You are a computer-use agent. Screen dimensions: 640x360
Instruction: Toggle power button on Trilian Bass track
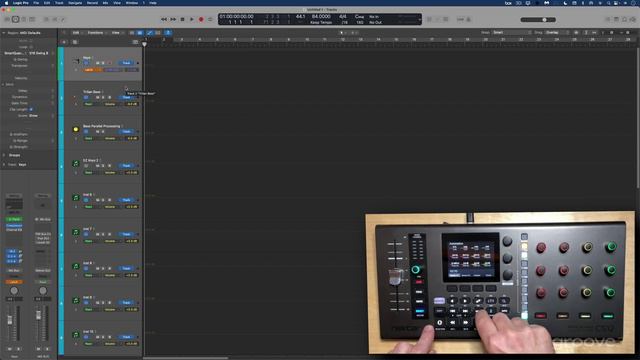point(86,97)
